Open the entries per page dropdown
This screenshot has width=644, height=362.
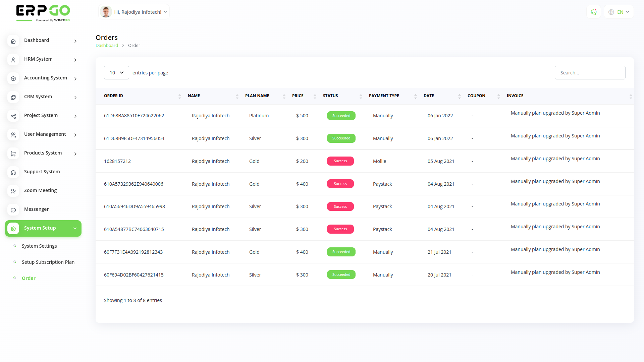pos(116,72)
